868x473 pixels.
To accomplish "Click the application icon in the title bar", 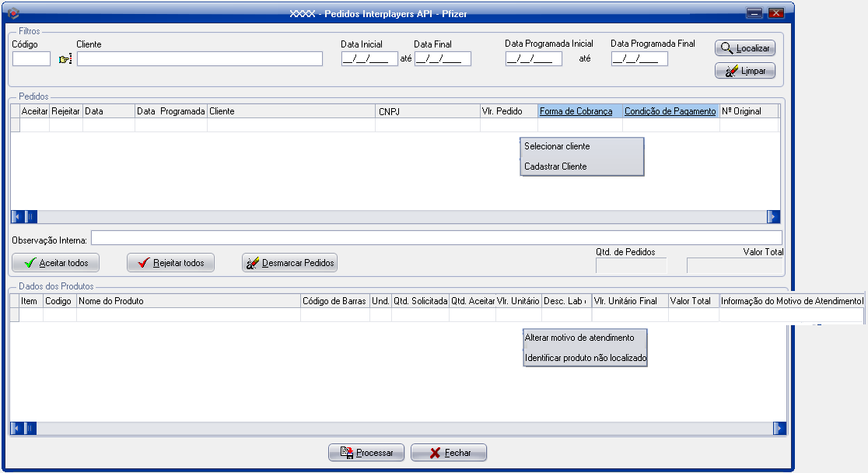I will (12, 13).
